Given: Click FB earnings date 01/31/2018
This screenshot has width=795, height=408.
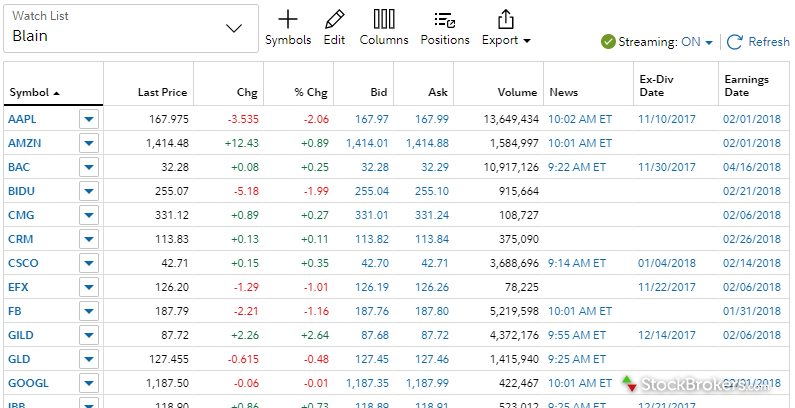Looking at the screenshot, I should tap(752, 311).
